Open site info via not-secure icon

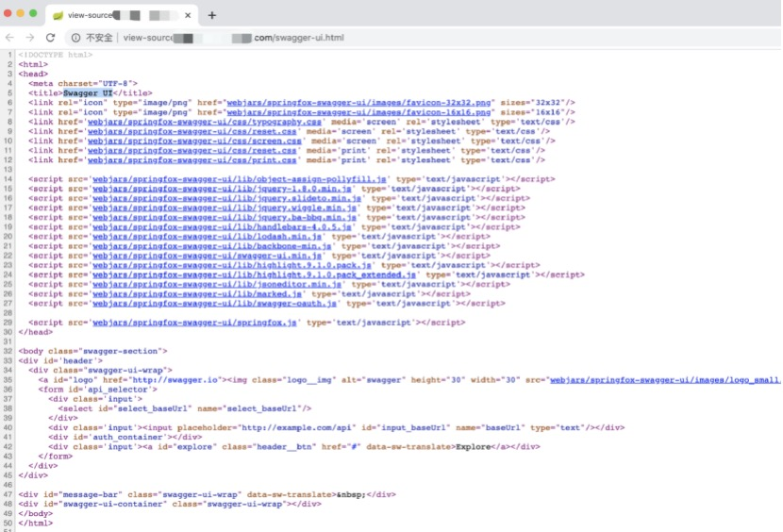(x=75, y=38)
